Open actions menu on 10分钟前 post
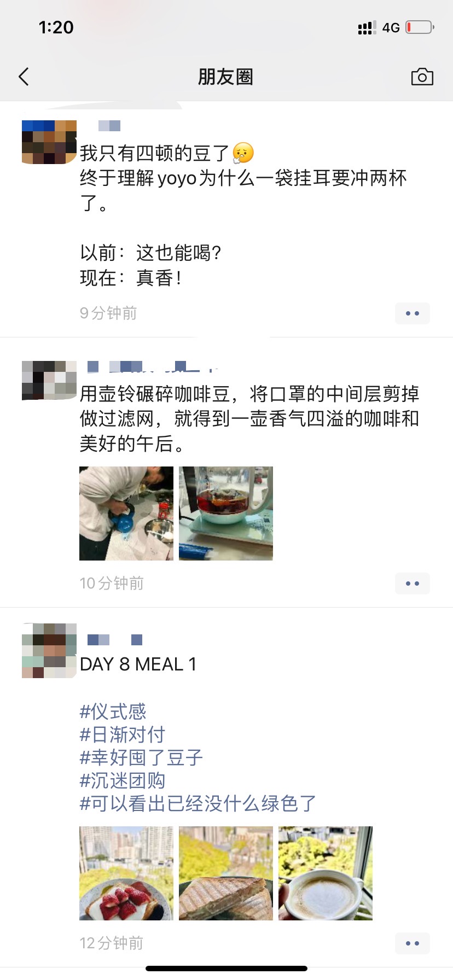The width and height of the screenshot is (453, 980). pos(413,584)
